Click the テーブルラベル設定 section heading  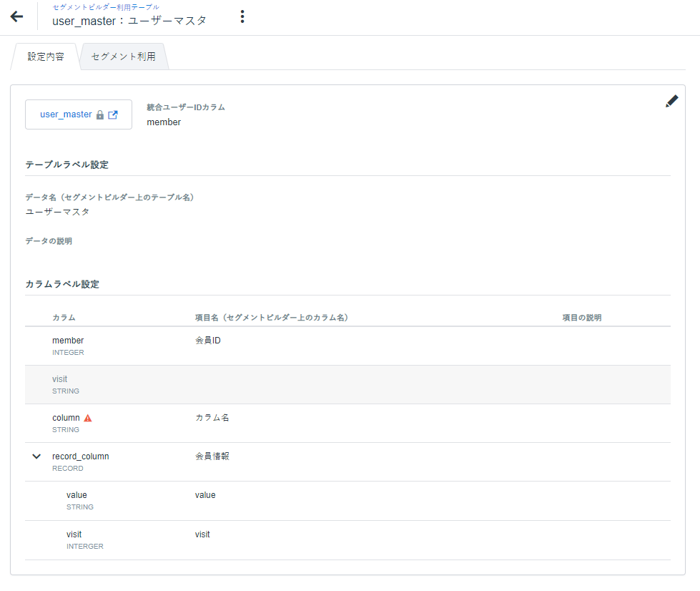(x=67, y=165)
